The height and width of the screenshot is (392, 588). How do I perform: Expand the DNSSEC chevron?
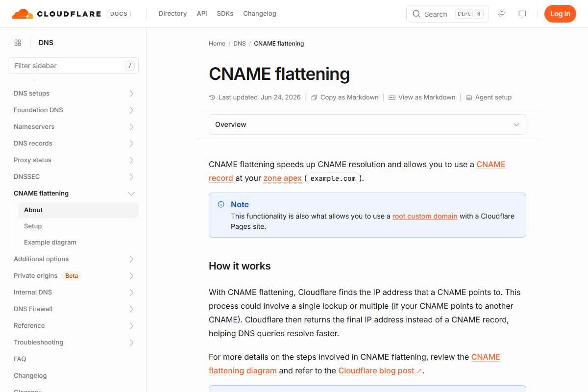coord(131,176)
